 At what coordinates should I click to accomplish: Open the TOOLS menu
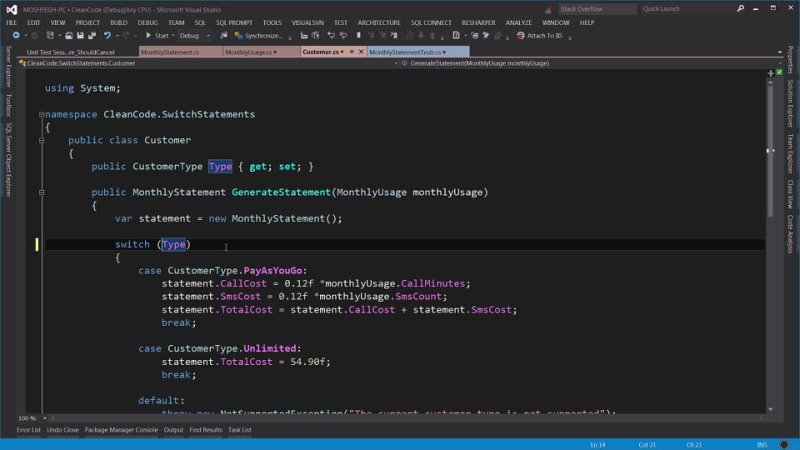click(272, 22)
